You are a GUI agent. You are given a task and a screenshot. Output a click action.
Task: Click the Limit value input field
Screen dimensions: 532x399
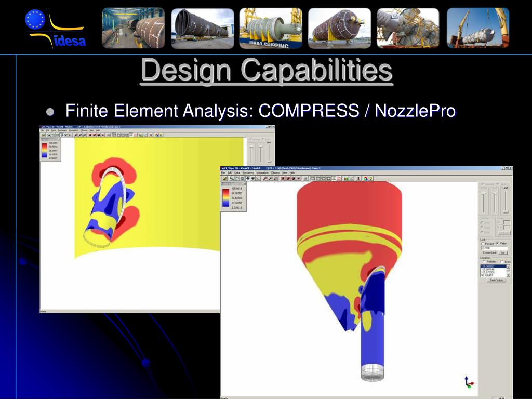[495, 248]
